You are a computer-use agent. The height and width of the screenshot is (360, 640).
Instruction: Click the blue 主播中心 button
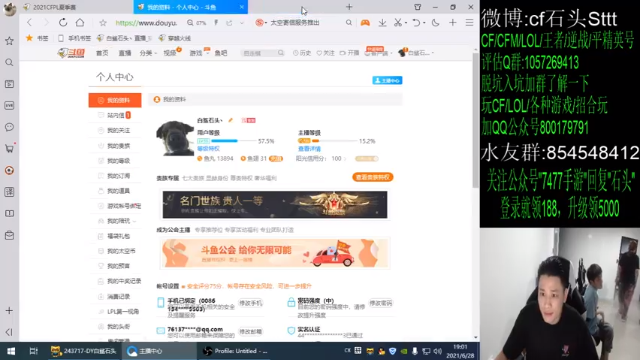387,80
